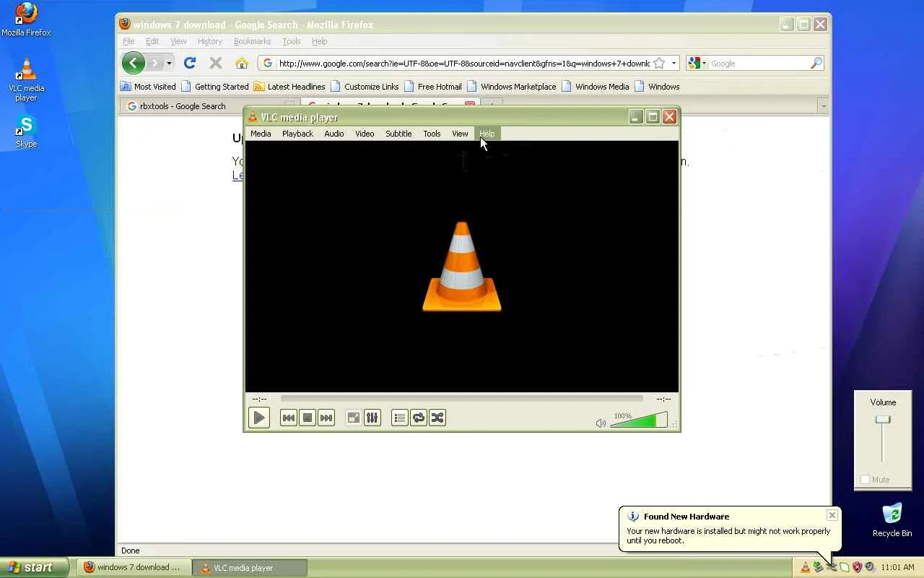
Task: Set VLC volume on the green slider
Action: (639, 420)
